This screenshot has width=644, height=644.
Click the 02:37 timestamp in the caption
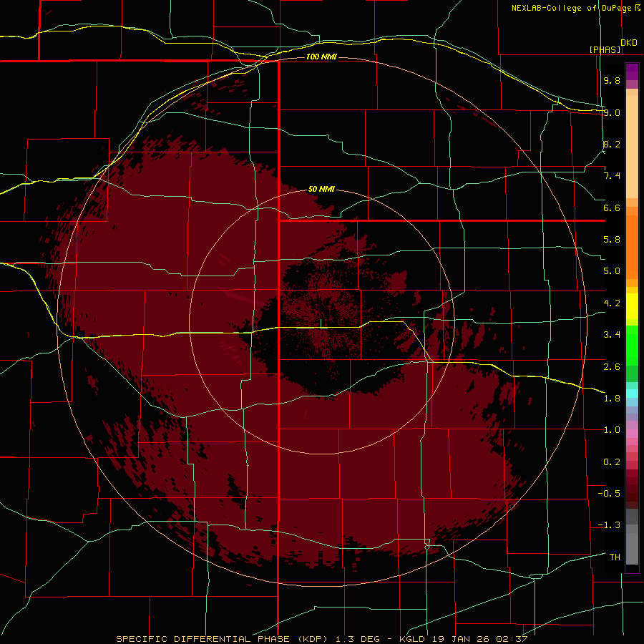[512, 639]
